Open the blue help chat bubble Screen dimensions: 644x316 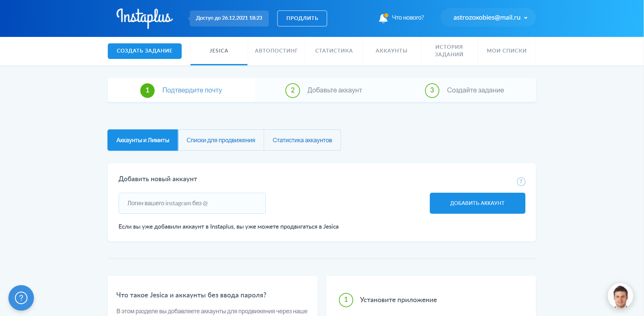coord(21,298)
